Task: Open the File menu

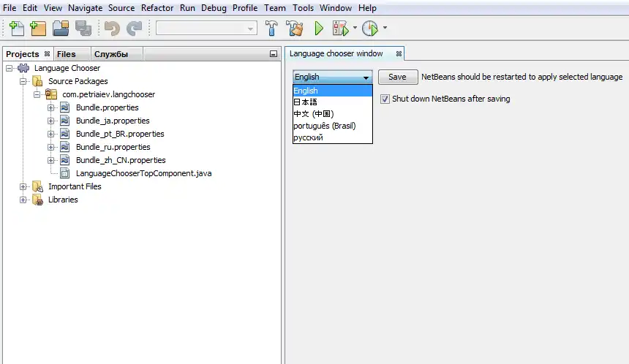Action: [x=10, y=8]
